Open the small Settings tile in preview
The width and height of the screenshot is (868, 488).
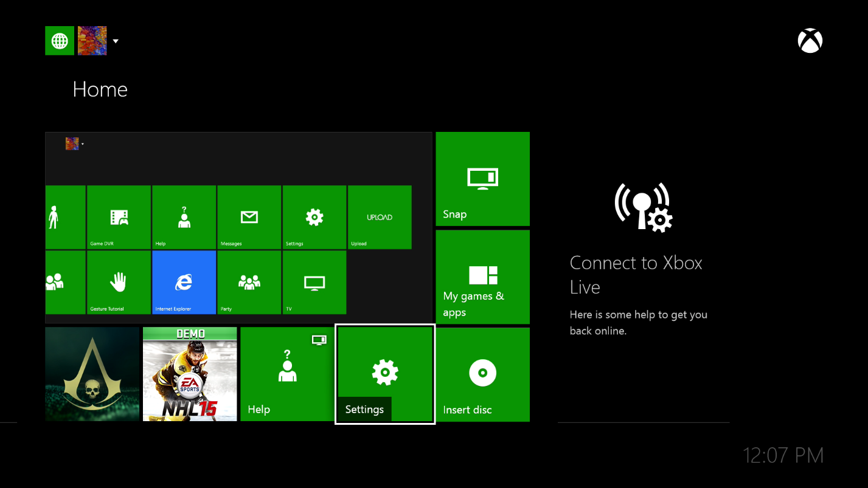pos(314,218)
